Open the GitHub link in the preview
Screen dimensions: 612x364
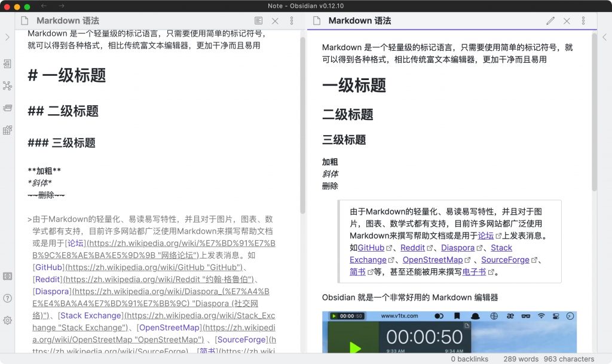tap(371, 247)
